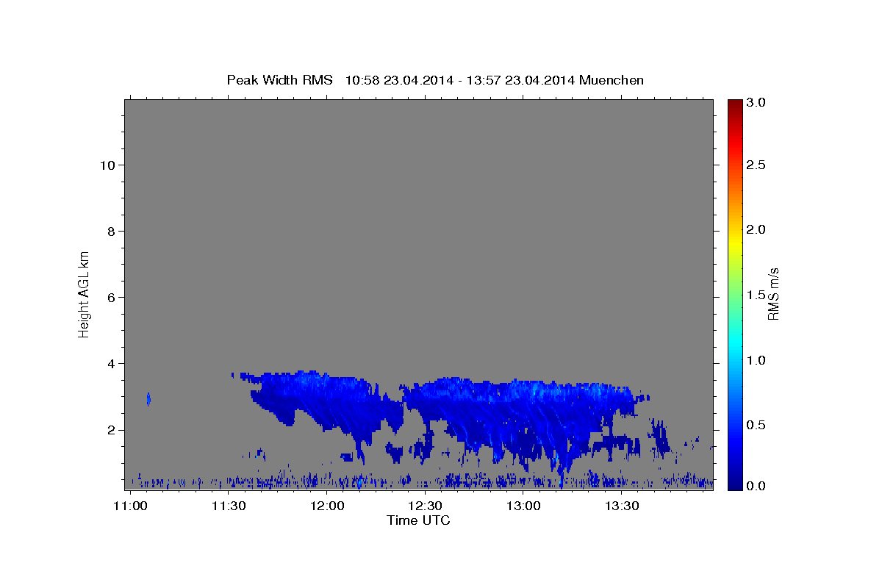
Task: Click the '11:30' time tick label
Action: coord(229,506)
